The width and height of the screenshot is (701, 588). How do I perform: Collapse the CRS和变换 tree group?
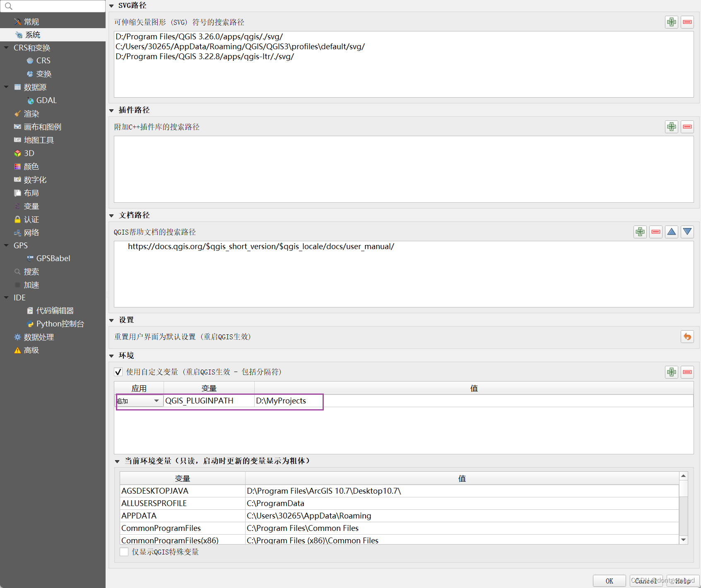[6, 48]
